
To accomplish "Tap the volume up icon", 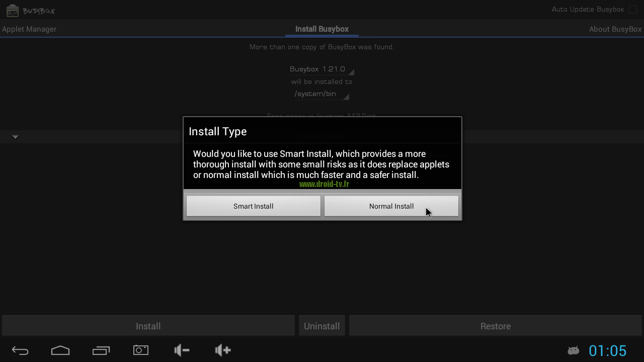I will 222,350.
